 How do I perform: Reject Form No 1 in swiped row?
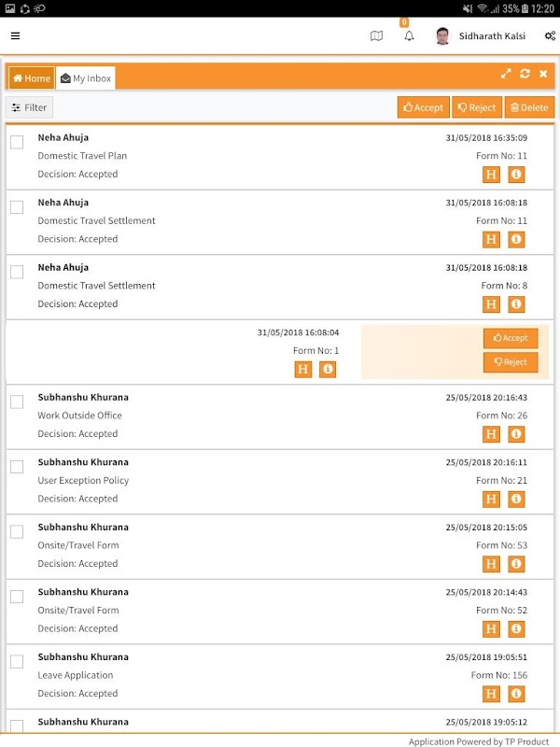pyautogui.click(x=511, y=362)
